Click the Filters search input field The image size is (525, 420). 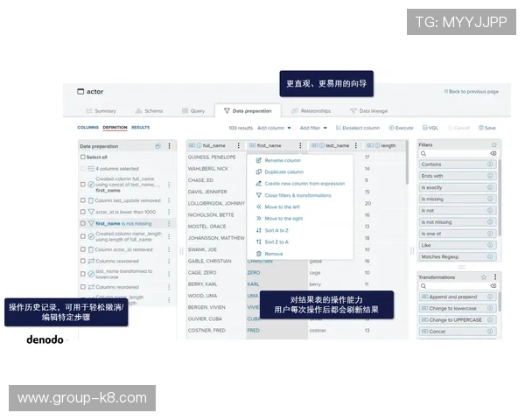[453, 154]
